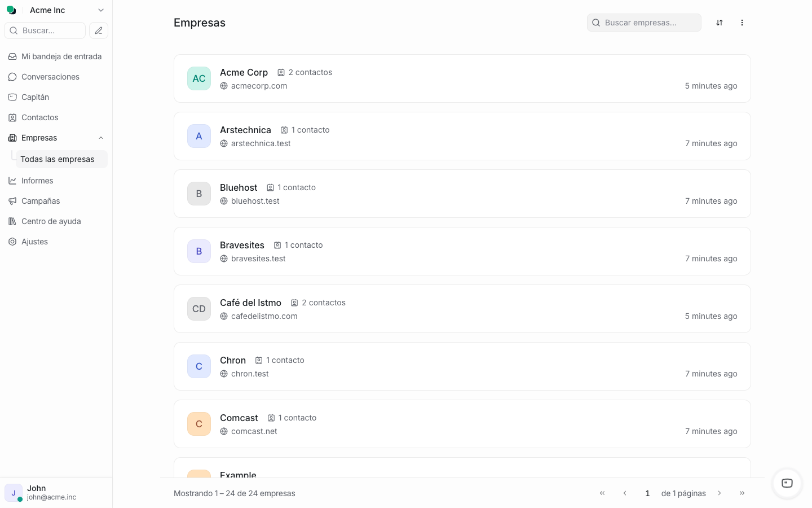
Task: Click the Capitán bot icon in sidebar
Action: coord(12,97)
